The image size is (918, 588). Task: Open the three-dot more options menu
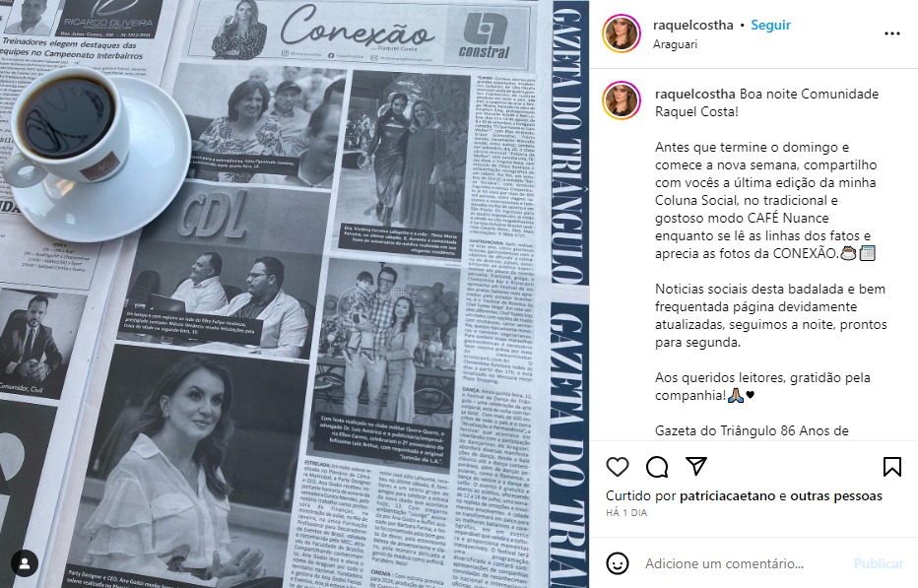[891, 33]
